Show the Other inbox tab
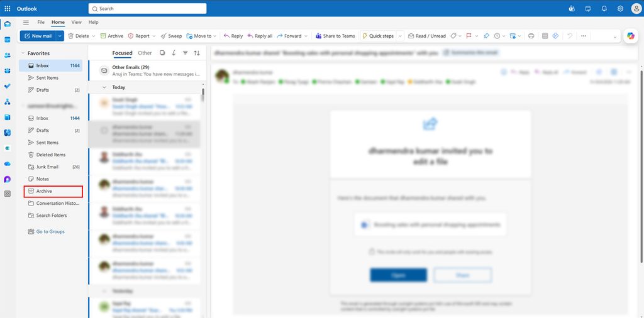Viewport: 644px width, 318px height. [145, 53]
